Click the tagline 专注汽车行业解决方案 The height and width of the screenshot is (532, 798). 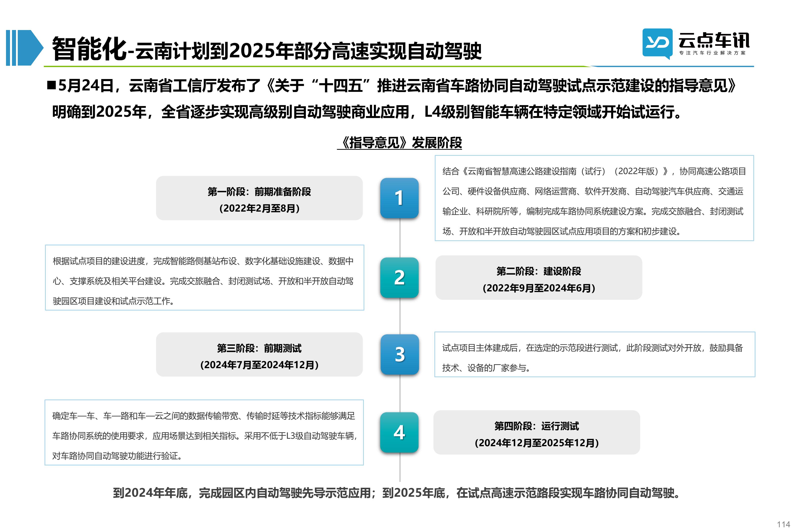pos(712,53)
